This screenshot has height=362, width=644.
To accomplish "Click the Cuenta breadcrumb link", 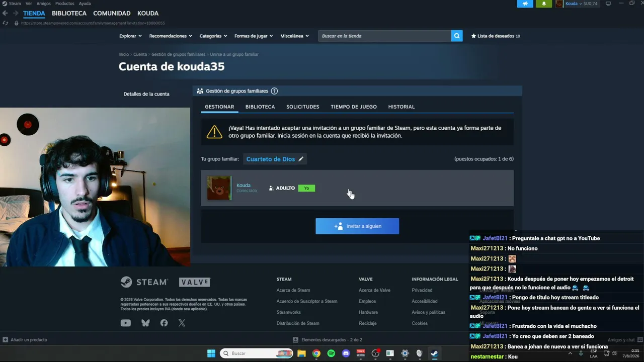I will point(140,54).
